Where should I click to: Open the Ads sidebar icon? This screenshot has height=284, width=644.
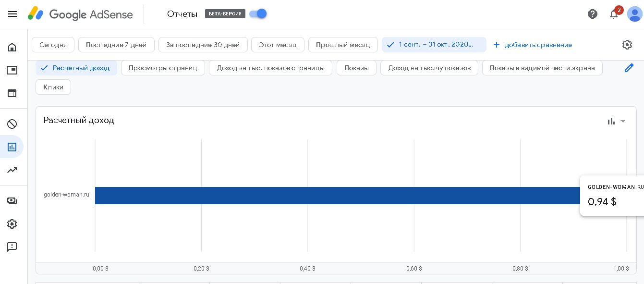tap(12, 70)
